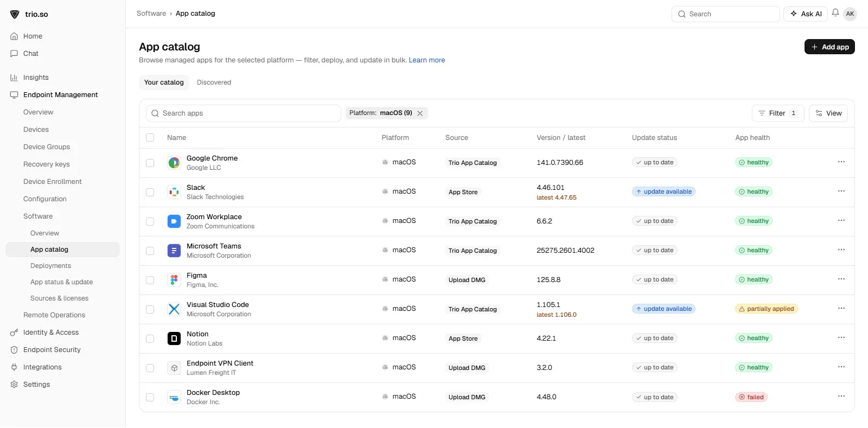Click the Microsoft Teams app icon
Screen dimensions: 868x428
click(x=174, y=251)
